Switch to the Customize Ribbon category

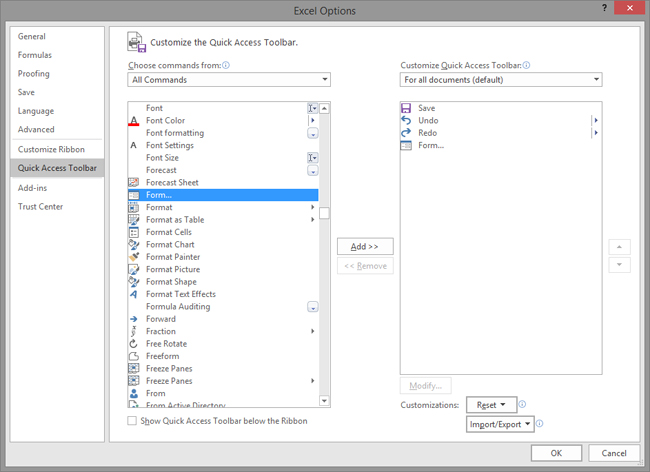click(x=51, y=149)
